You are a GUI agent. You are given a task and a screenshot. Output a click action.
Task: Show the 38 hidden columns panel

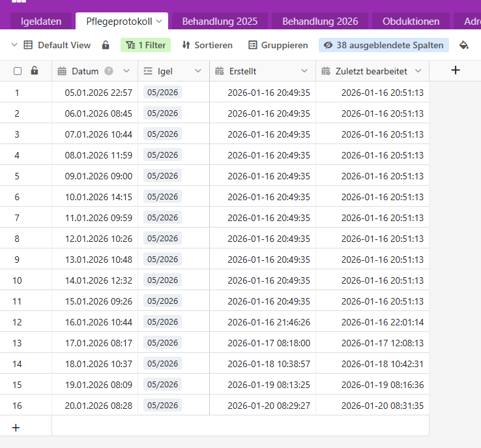click(383, 45)
